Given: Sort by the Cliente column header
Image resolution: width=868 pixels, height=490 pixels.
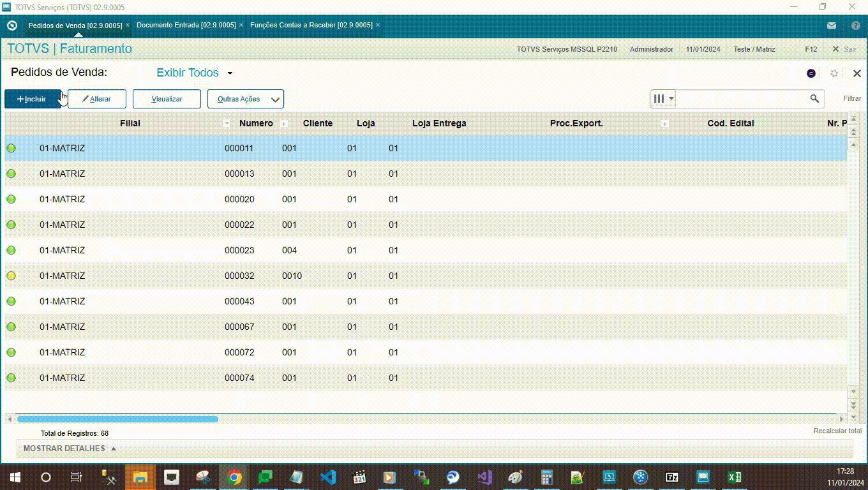Looking at the screenshot, I should pyautogui.click(x=318, y=123).
